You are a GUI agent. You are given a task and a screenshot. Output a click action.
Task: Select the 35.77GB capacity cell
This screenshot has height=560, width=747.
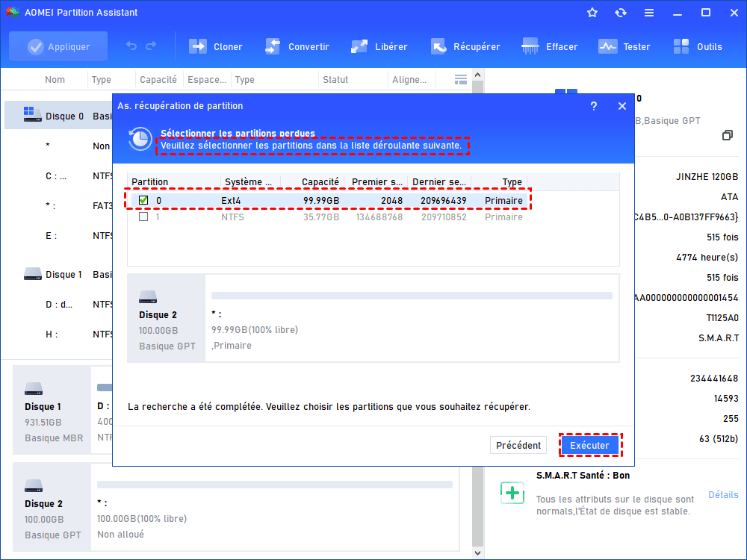coord(321,217)
